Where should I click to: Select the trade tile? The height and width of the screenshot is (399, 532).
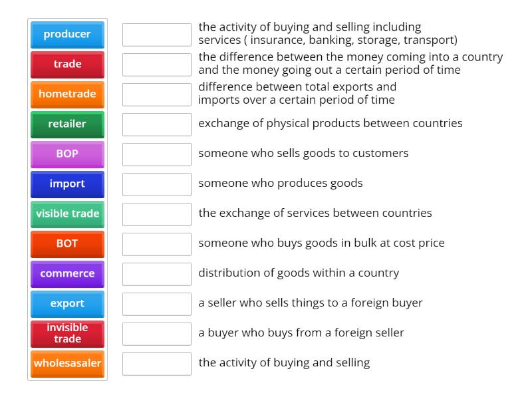pyautogui.click(x=67, y=65)
